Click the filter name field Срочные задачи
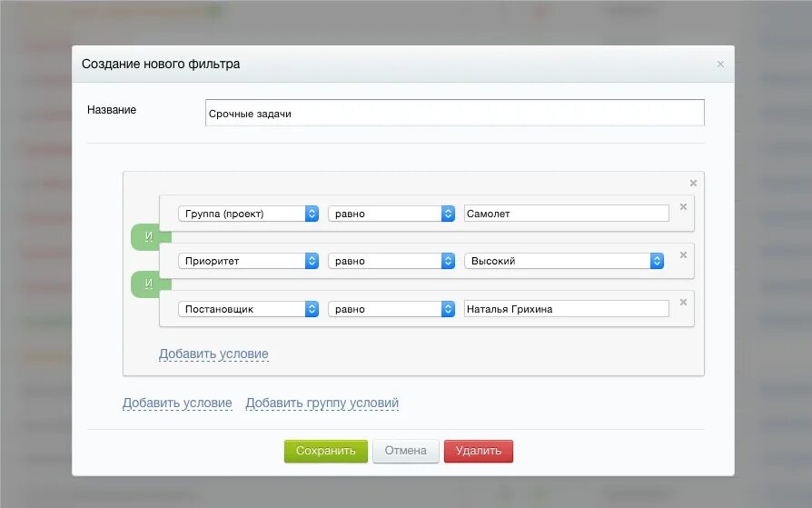Image resolution: width=812 pixels, height=508 pixels. (x=455, y=113)
